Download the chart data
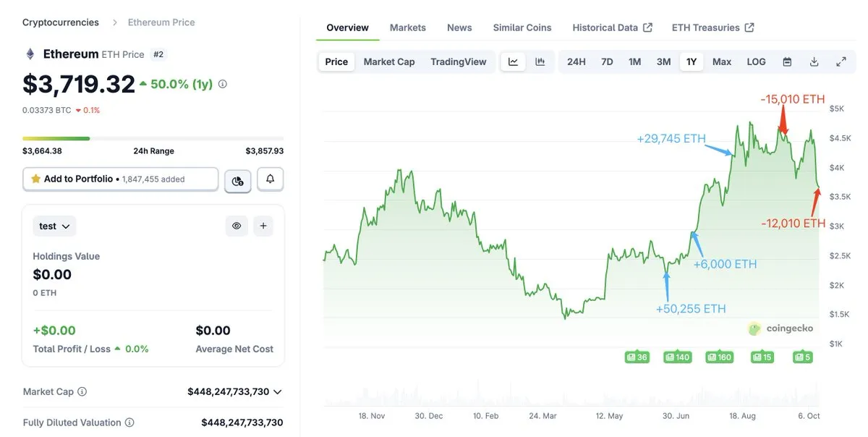This screenshot has height=437, width=868. 814,61
